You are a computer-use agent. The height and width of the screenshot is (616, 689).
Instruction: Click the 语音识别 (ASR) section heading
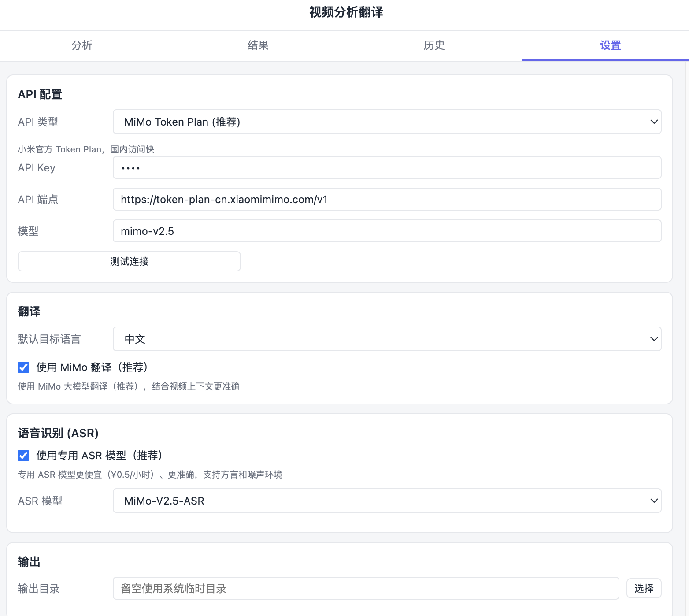(x=58, y=433)
